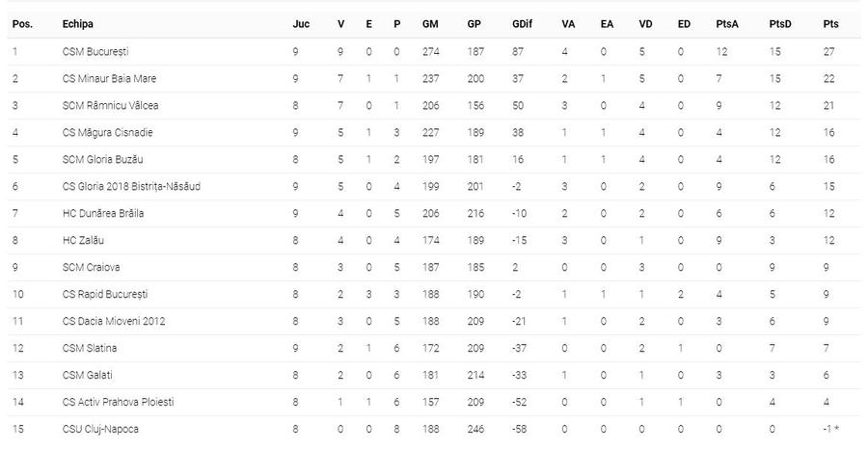Open SCM Râmnicu Vâlcea team entry
Viewport: 868px width, 449px height.
pos(110,105)
